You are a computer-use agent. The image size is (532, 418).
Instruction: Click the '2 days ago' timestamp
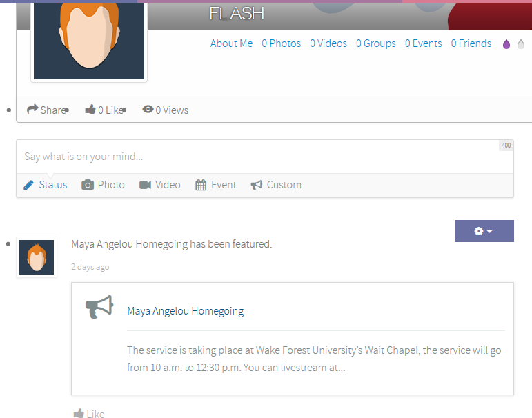coord(90,267)
